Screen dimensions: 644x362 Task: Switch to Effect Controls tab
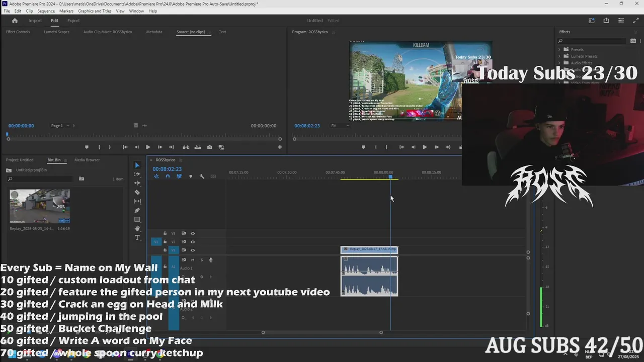[18, 32]
